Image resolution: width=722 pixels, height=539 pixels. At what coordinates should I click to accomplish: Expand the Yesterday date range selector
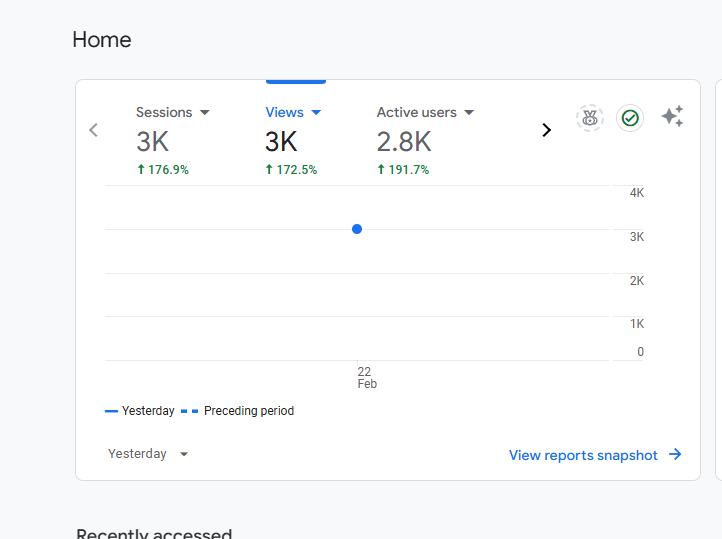coord(148,454)
